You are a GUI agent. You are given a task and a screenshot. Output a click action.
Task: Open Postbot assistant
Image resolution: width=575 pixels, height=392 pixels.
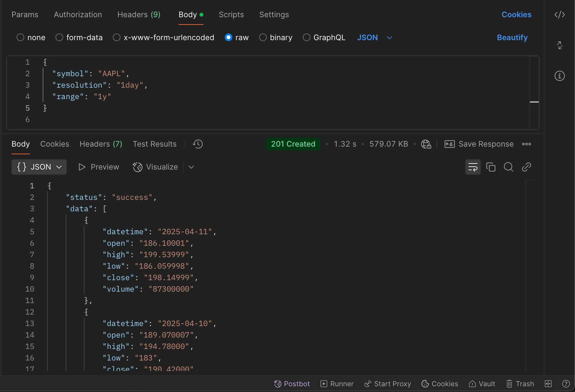[x=292, y=384]
